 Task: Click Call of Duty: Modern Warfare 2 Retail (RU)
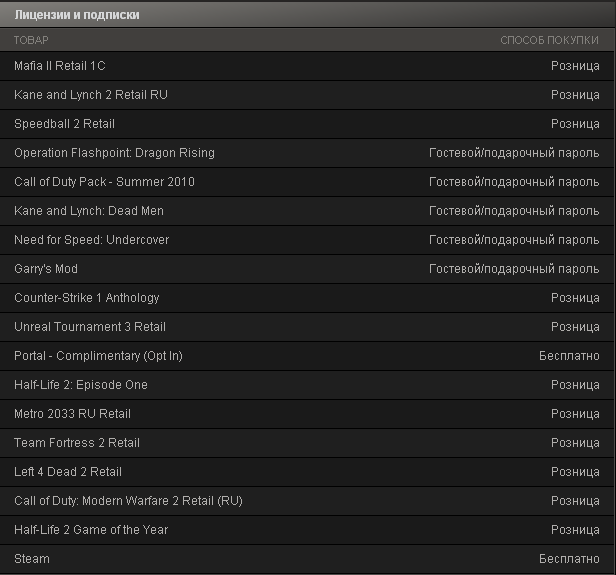tap(307, 501)
